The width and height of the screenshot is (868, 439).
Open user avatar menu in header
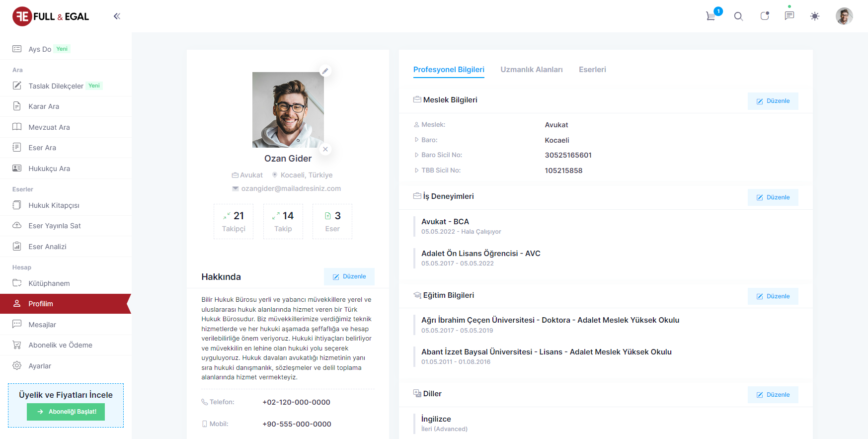tap(844, 16)
